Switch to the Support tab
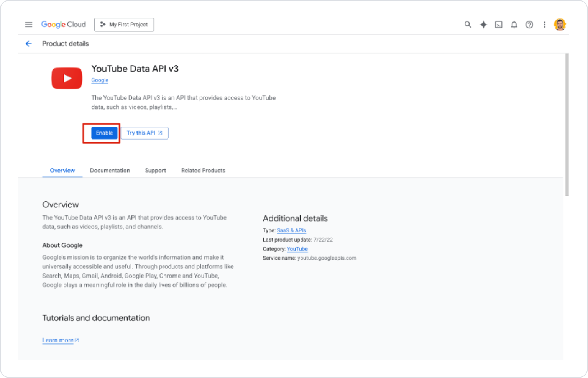588x378 pixels. (156, 170)
